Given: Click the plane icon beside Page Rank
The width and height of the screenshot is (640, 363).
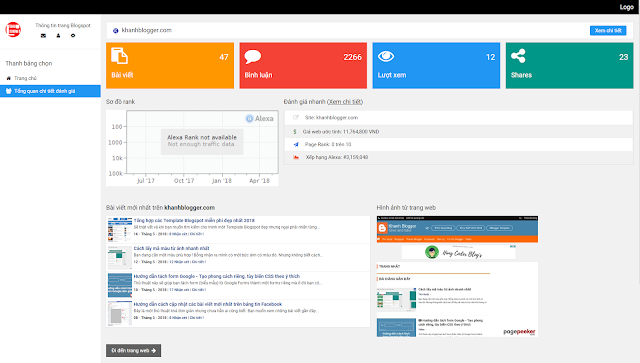Looking at the screenshot, I should coord(296,145).
